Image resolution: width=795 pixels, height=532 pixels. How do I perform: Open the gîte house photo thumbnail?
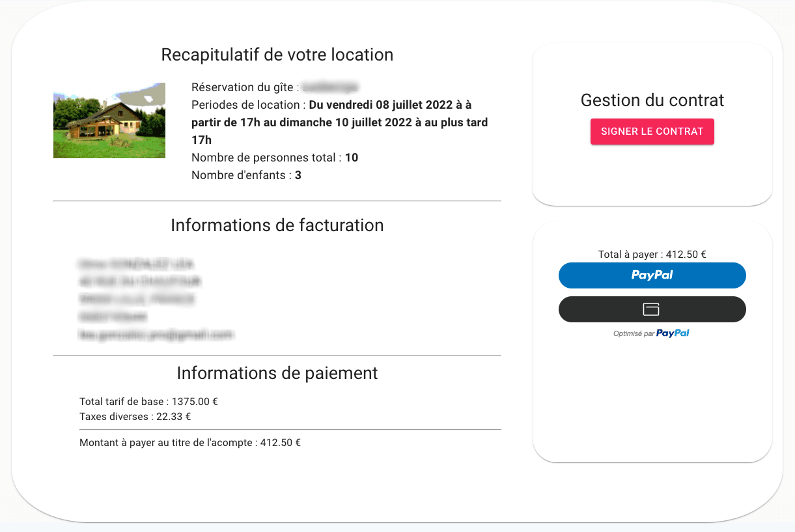(x=109, y=120)
